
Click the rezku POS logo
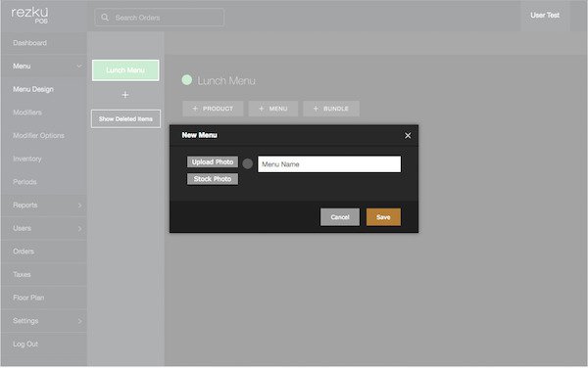30,16
